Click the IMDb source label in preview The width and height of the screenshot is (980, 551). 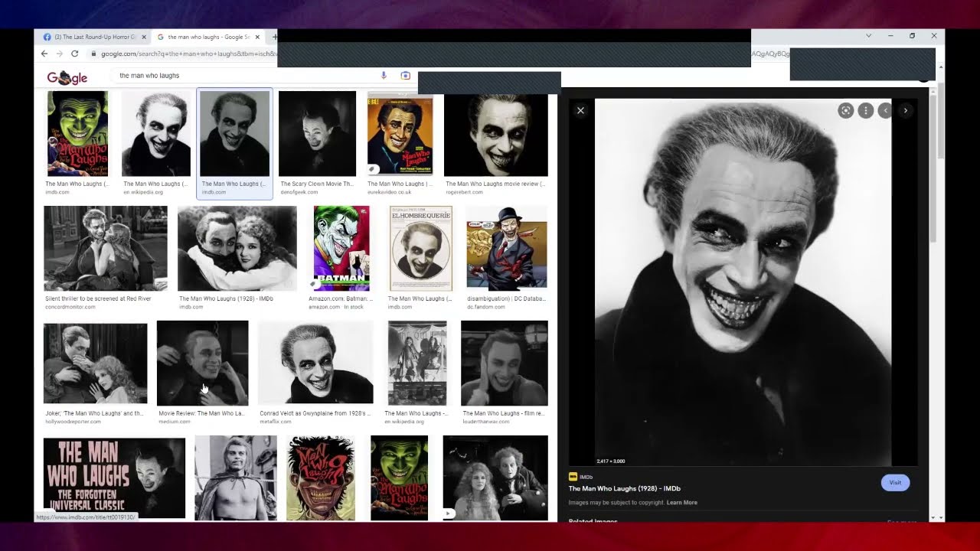tap(581, 477)
